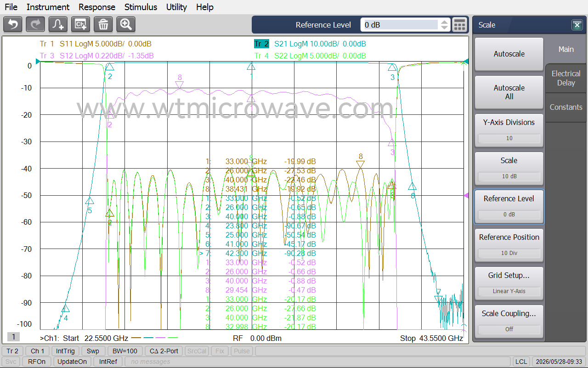Click the BW=100 status button
This screenshot has height=368, width=588.
tap(125, 351)
